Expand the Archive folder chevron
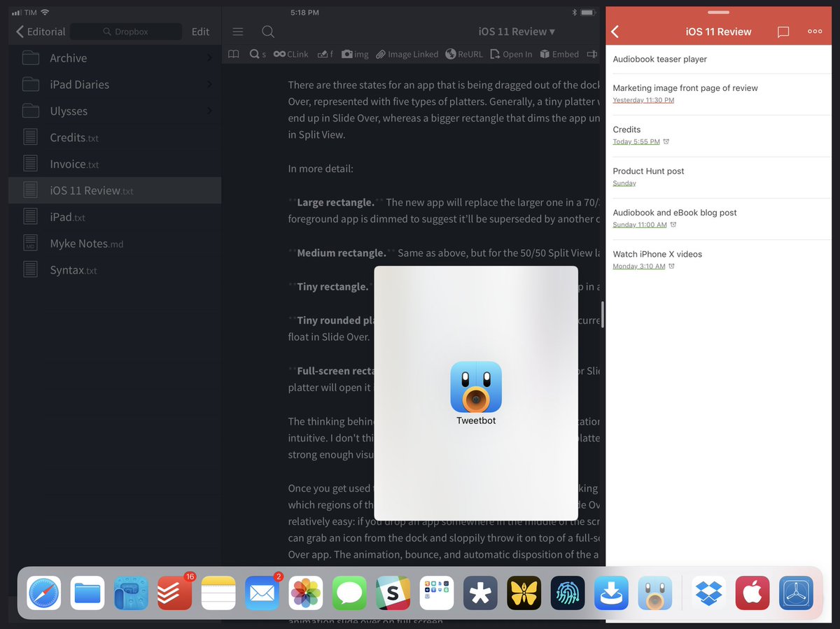The height and width of the screenshot is (629, 840). click(209, 58)
